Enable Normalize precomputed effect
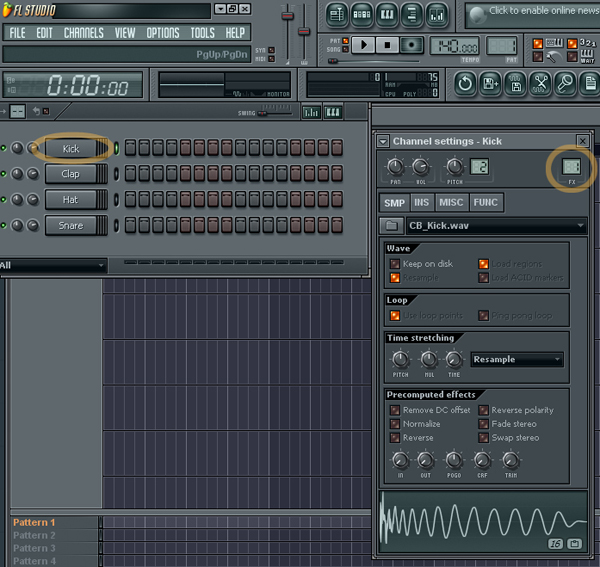 coord(395,424)
